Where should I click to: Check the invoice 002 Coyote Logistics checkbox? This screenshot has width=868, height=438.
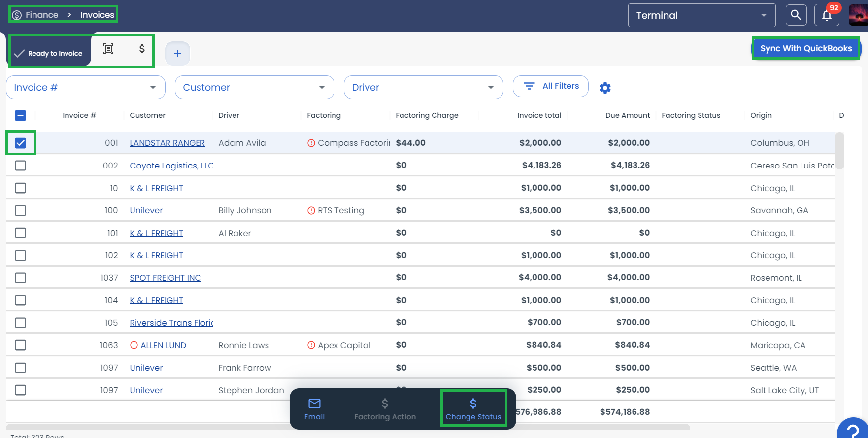(20, 166)
